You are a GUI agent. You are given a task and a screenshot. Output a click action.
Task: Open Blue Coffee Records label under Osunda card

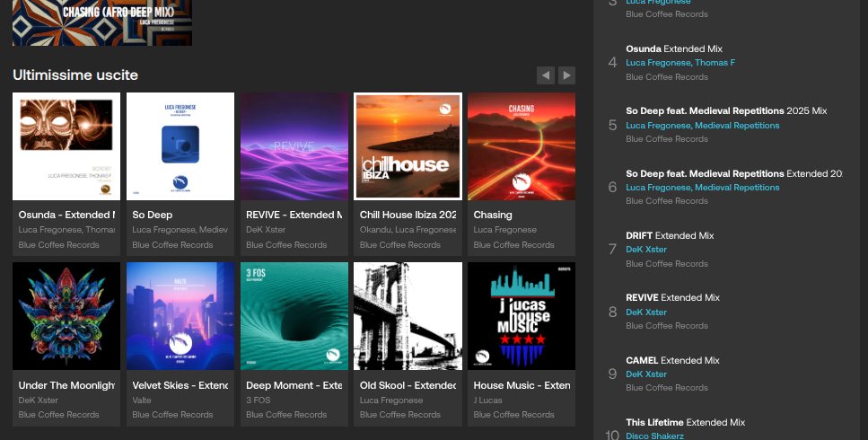(x=58, y=244)
